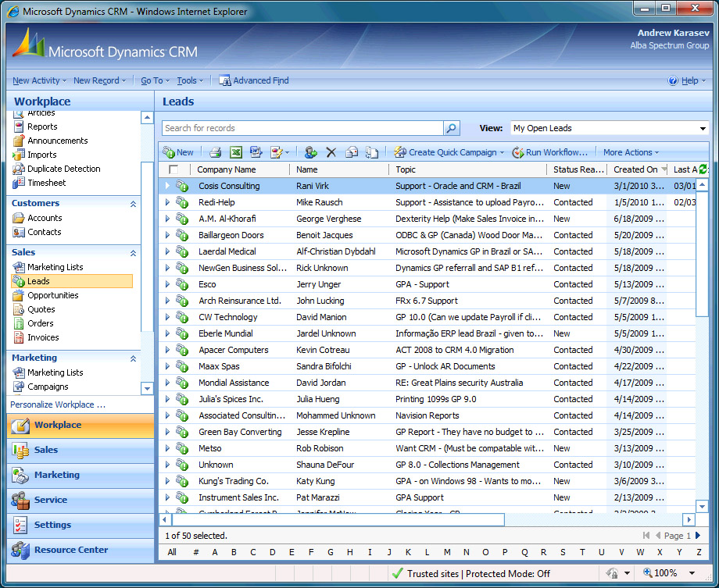Open the More Actions dropdown

[x=631, y=152]
